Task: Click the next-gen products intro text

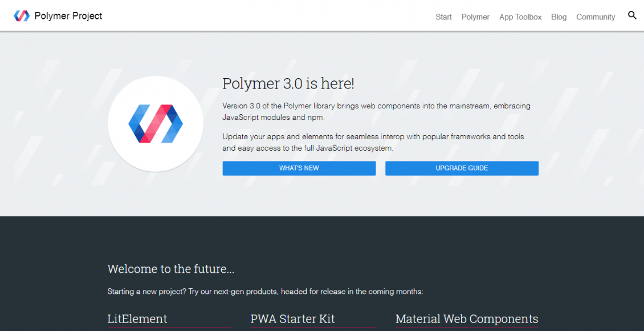Action: (264, 291)
